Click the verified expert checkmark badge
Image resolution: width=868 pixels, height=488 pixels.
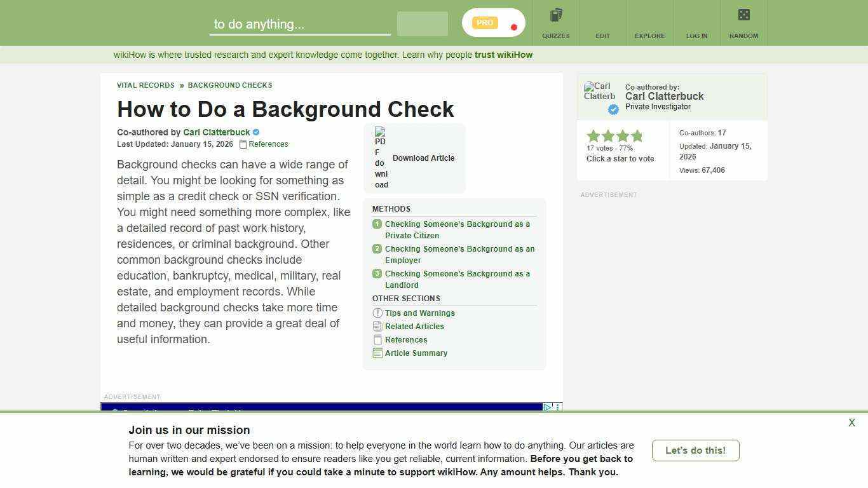tap(613, 109)
